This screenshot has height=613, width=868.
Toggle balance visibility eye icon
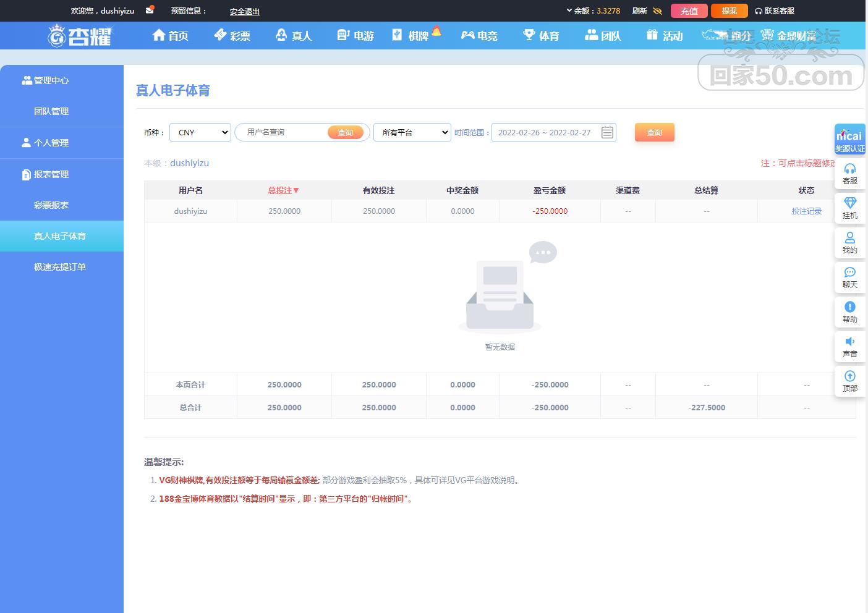(x=657, y=11)
